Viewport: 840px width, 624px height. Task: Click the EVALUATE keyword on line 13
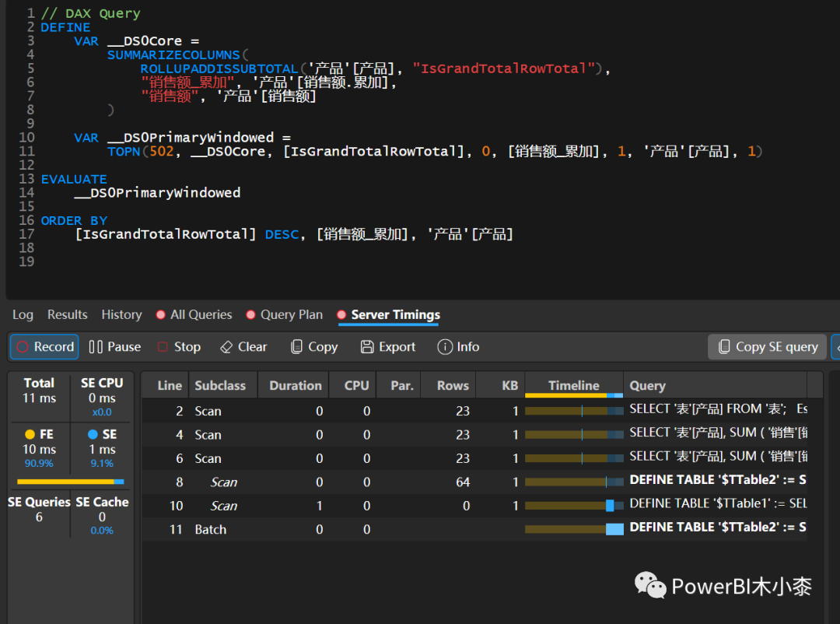(74, 179)
